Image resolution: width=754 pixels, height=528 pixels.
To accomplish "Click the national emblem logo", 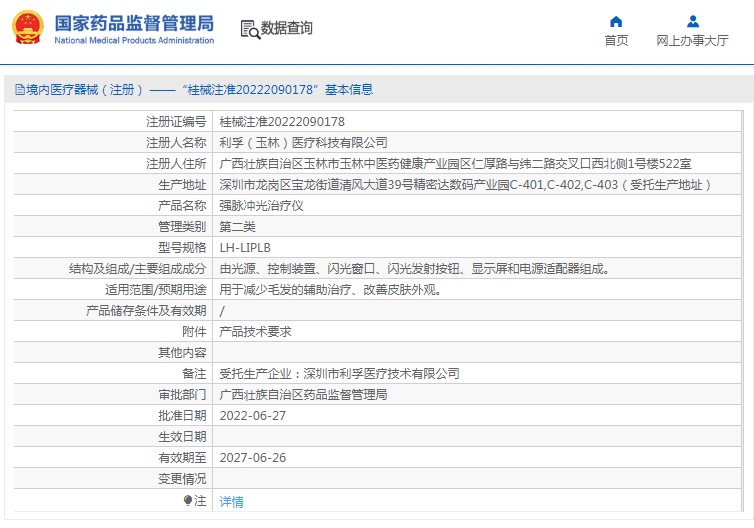I will [x=28, y=28].
